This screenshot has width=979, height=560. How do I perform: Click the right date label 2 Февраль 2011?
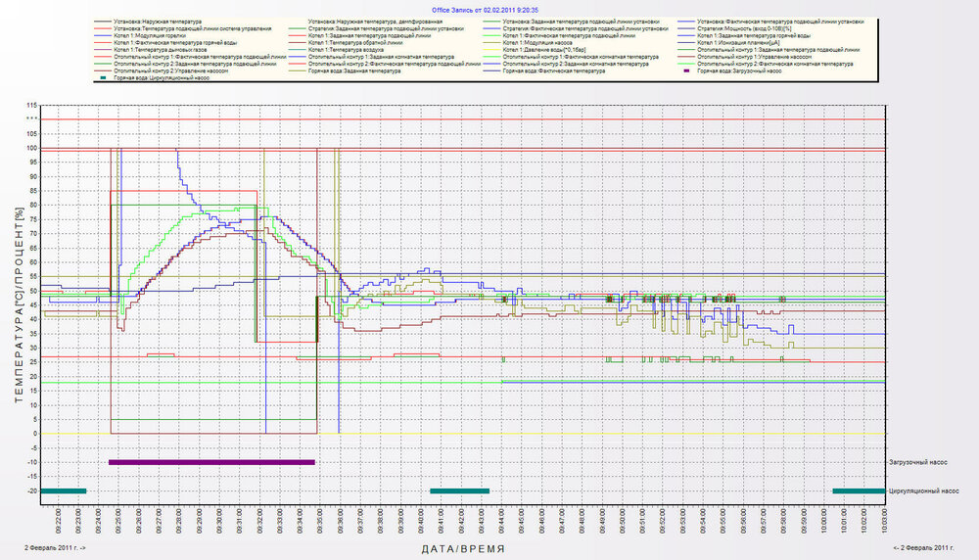tap(924, 547)
